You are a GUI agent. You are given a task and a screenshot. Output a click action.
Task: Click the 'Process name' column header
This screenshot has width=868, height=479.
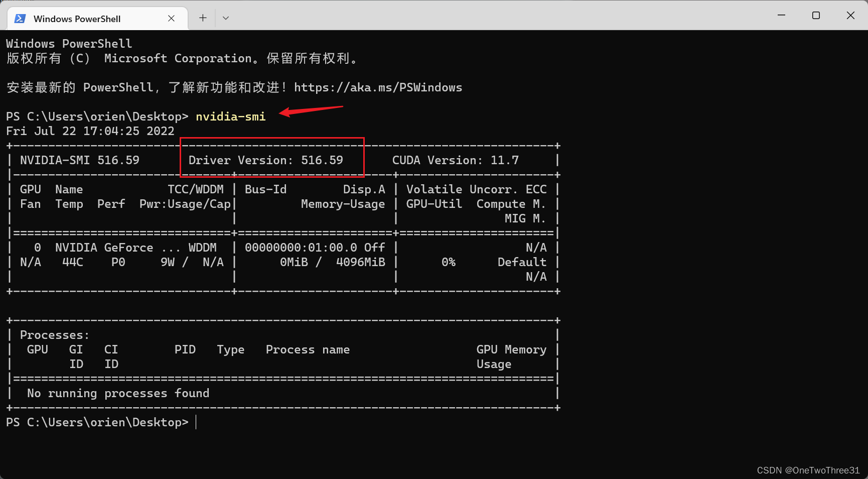click(x=308, y=349)
